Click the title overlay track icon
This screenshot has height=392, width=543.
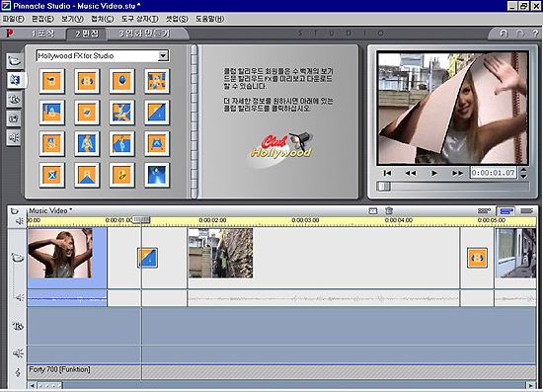coord(18,326)
